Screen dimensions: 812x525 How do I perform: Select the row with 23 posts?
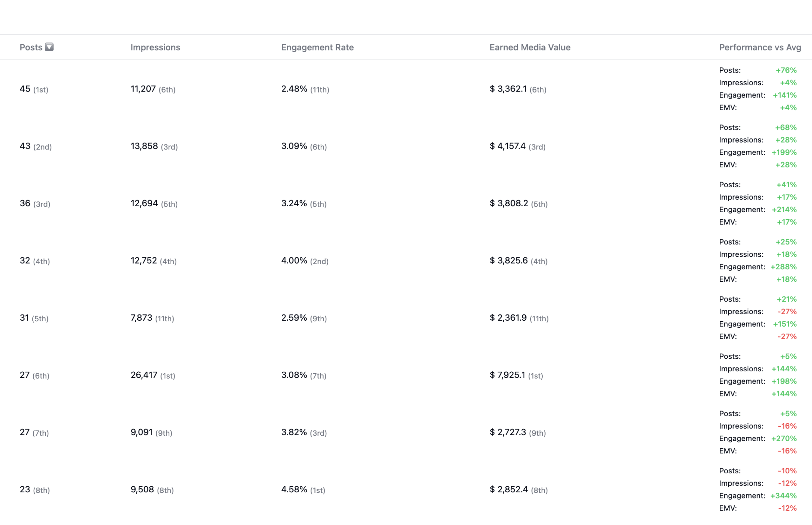click(24, 490)
